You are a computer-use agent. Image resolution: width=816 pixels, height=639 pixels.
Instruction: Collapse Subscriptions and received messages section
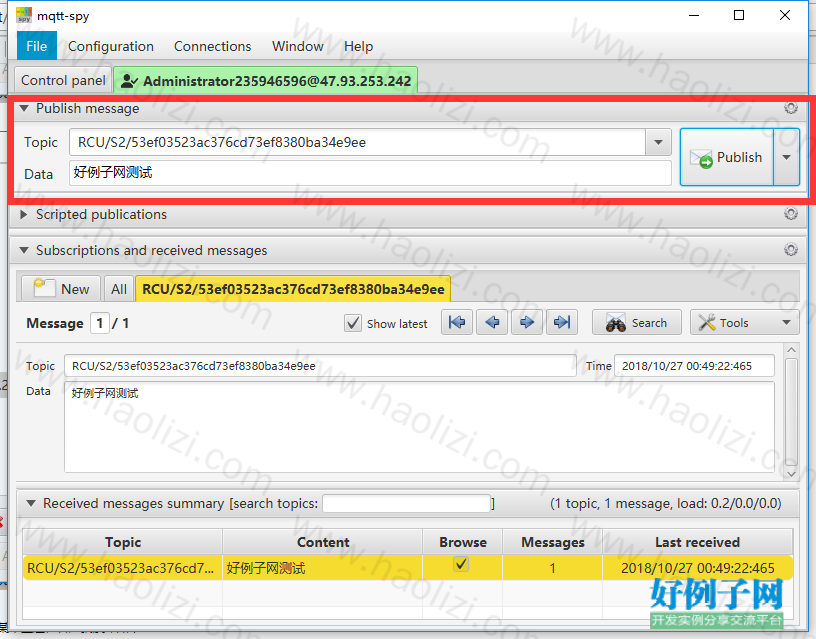[23, 250]
